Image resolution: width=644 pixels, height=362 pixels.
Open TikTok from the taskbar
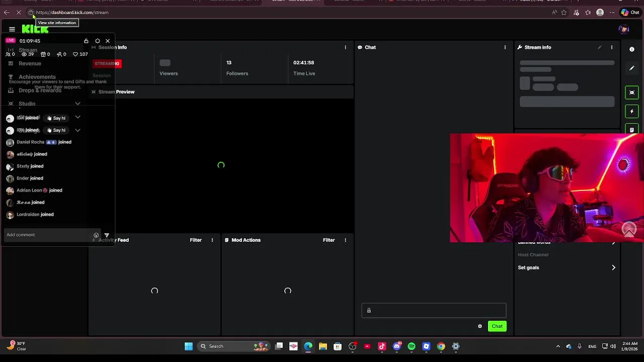point(382,346)
